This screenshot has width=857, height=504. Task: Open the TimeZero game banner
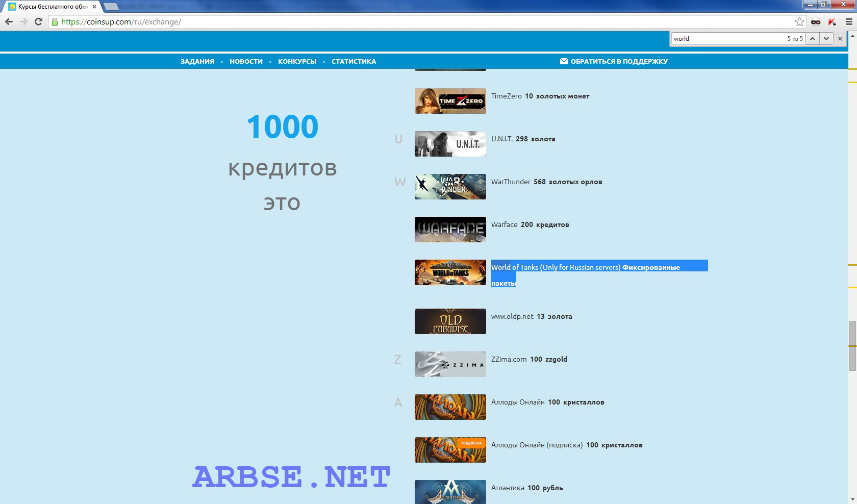pyautogui.click(x=450, y=101)
